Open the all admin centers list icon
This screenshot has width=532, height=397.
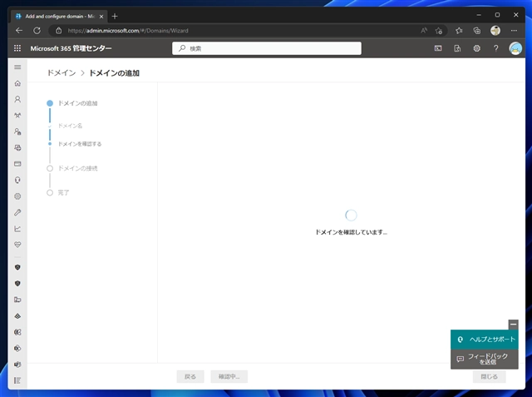tap(17, 380)
